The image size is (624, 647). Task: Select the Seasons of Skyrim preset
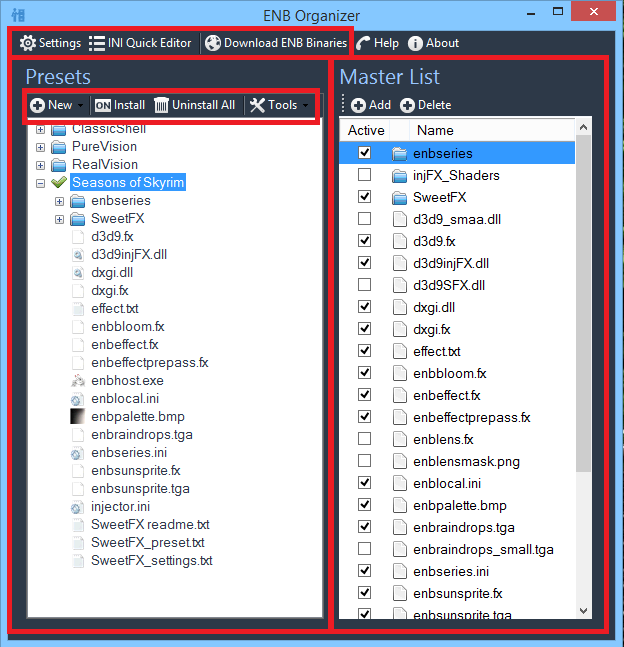(x=128, y=182)
